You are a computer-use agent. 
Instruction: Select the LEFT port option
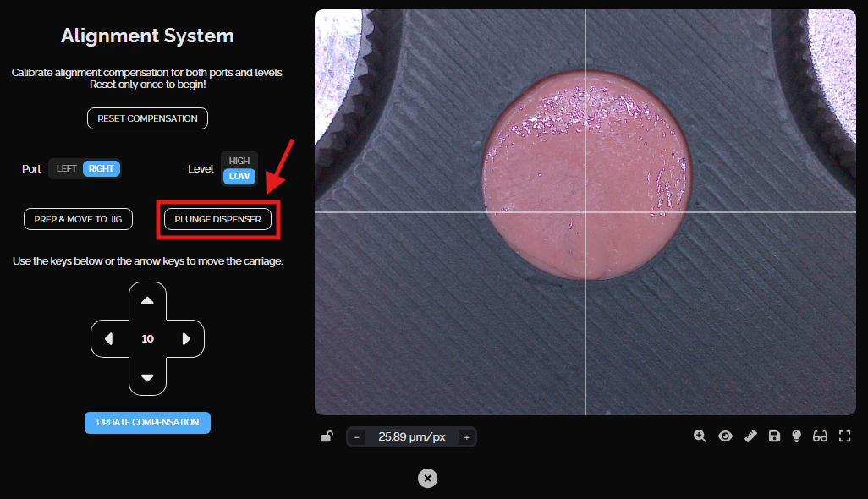(x=66, y=168)
